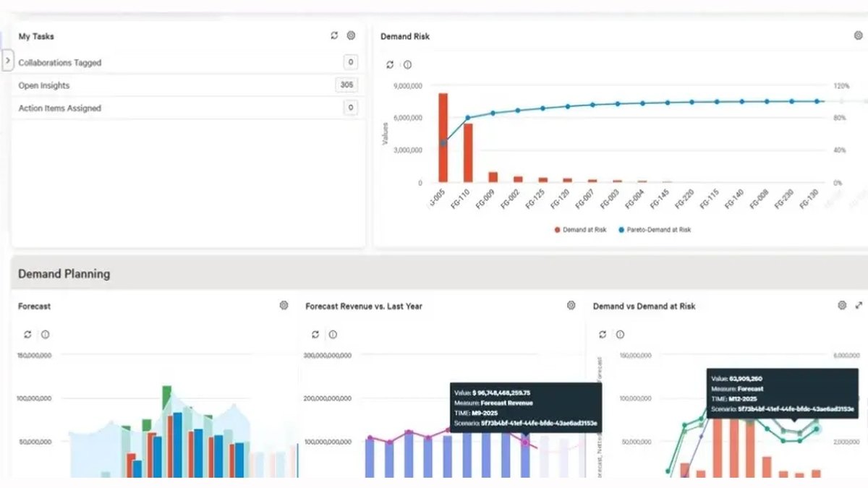Viewport: 868px width, 488px height.
Task: Open the Demand Risk settings gear
Action: [859, 35]
